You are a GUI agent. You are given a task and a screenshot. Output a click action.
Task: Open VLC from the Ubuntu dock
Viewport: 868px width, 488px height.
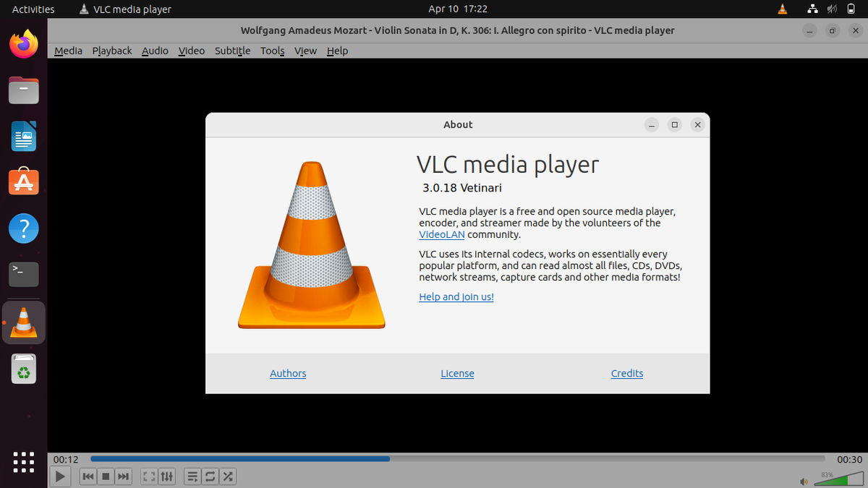[23, 322]
